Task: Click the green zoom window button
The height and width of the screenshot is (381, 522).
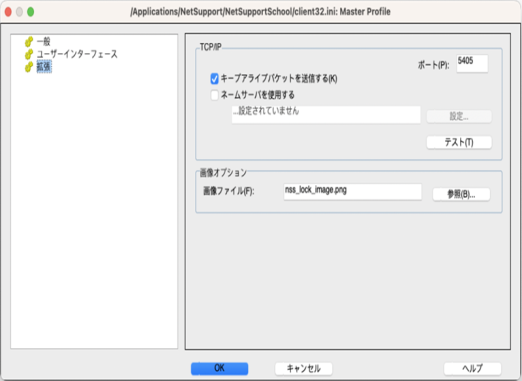Action: tap(31, 12)
